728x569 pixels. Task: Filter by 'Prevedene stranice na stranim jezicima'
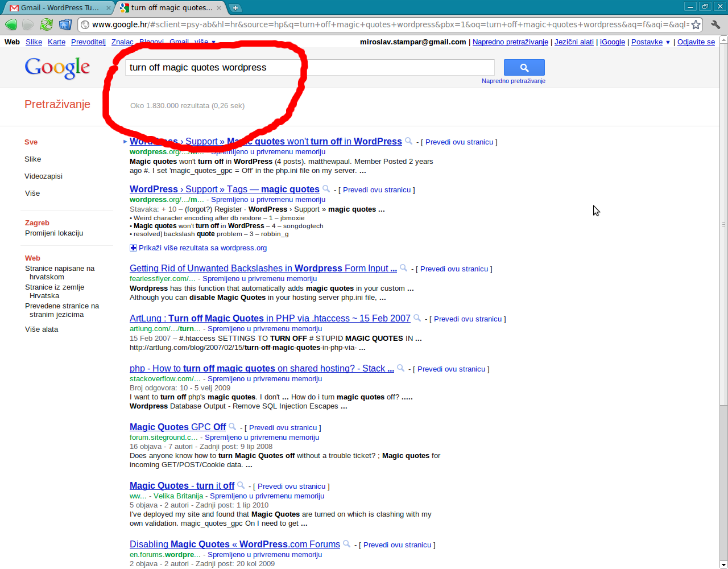(x=62, y=310)
